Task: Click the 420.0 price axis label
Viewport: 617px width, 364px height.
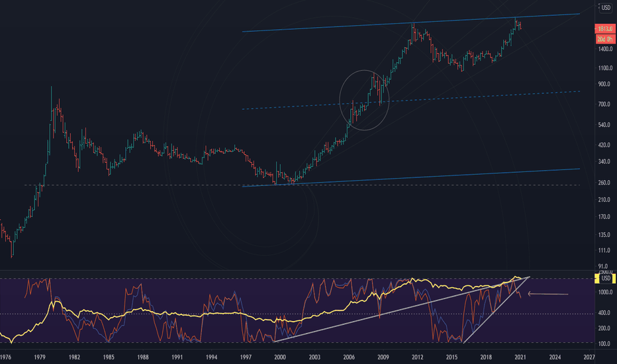Action: pyautogui.click(x=605, y=145)
